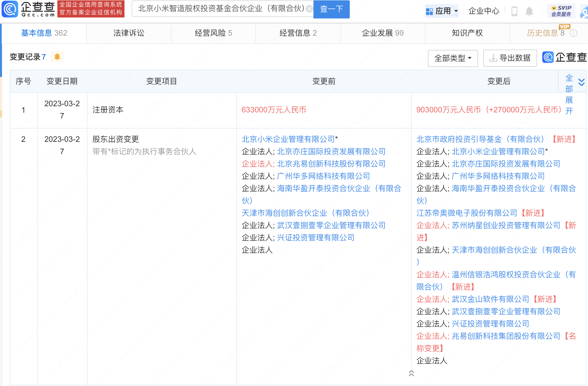Switch to 知识产权 tab

[467, 33]
